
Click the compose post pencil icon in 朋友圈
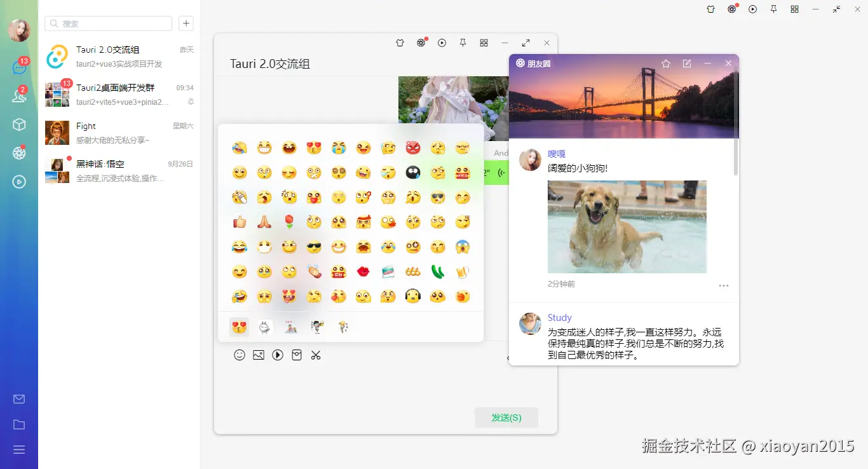click(686, 64)
